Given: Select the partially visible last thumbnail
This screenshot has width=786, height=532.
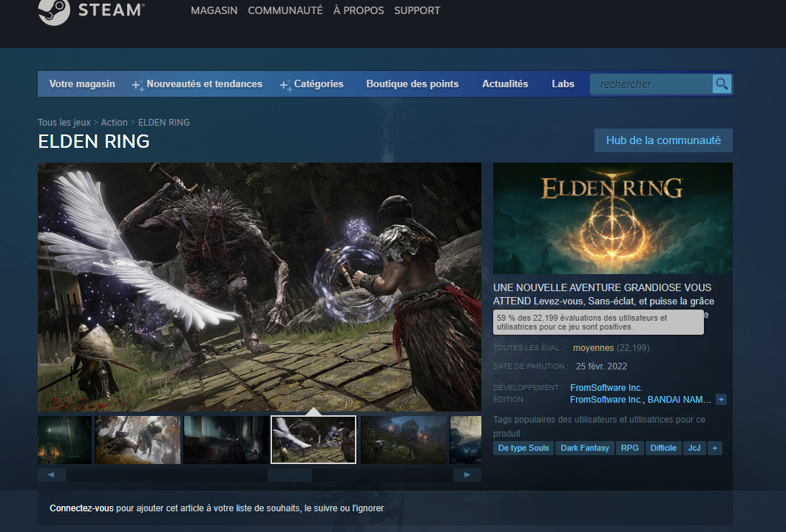Looking at the screenshot, I should pyautogui.click(x=466, y=440).
